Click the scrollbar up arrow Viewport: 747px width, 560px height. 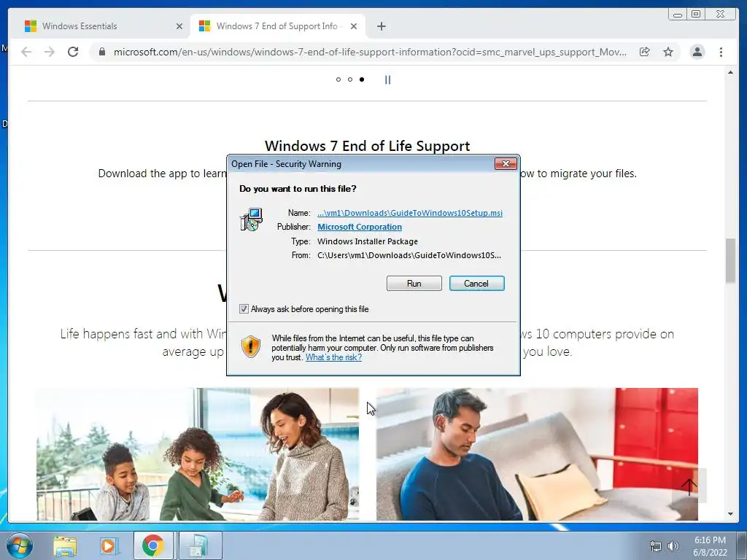click(730, 72)
